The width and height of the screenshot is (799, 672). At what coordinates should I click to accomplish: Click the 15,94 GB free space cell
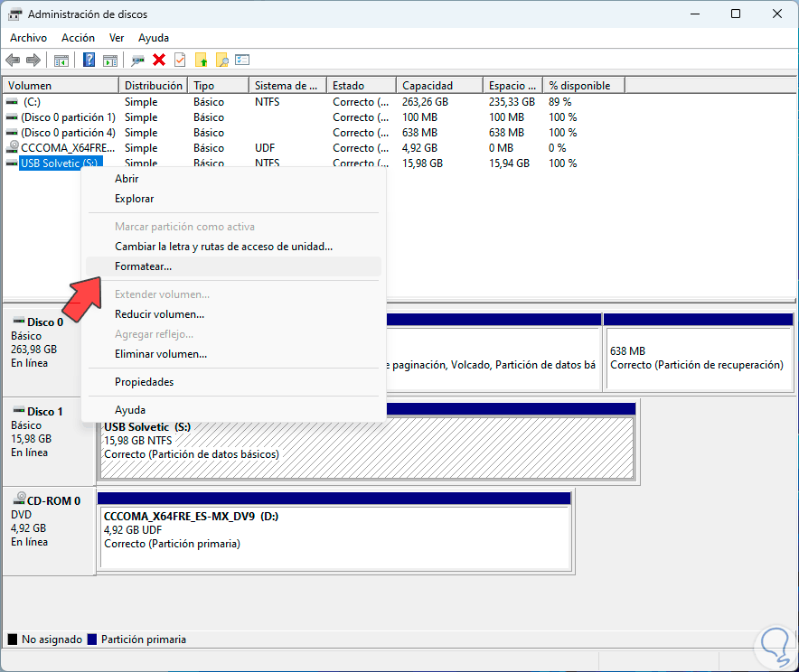(x=509, y=163)
